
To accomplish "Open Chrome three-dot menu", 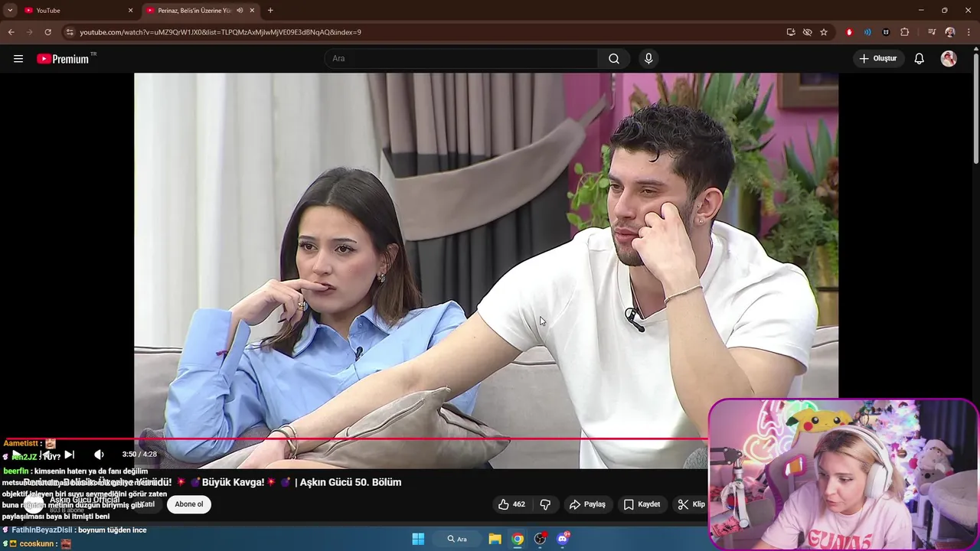I will [x=968, y=32].
